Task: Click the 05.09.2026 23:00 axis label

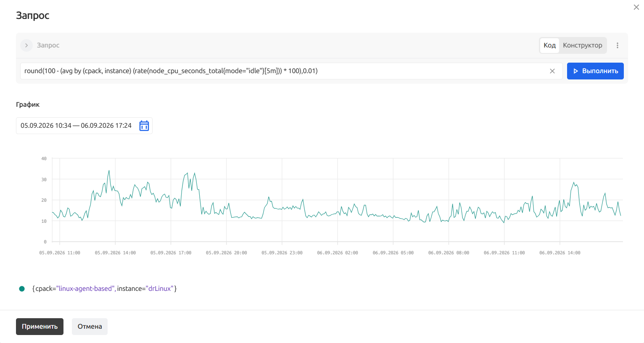Action: [x=282, y=253]
